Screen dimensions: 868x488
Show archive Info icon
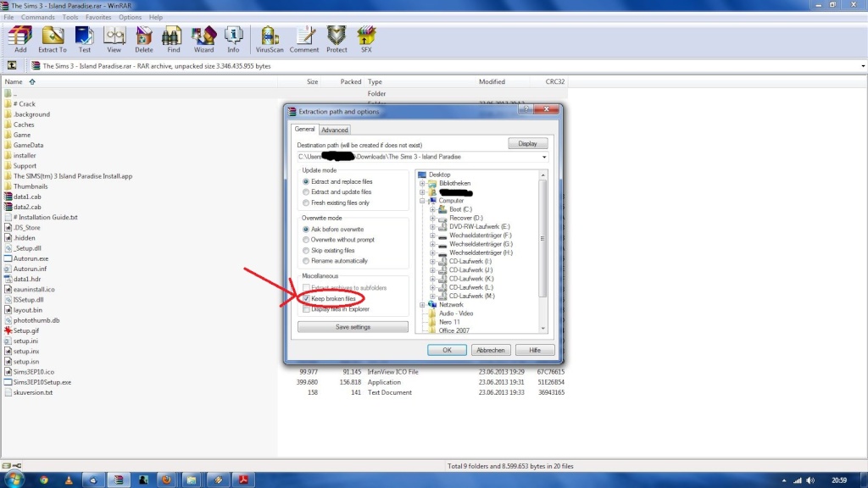tap(233, 39)
